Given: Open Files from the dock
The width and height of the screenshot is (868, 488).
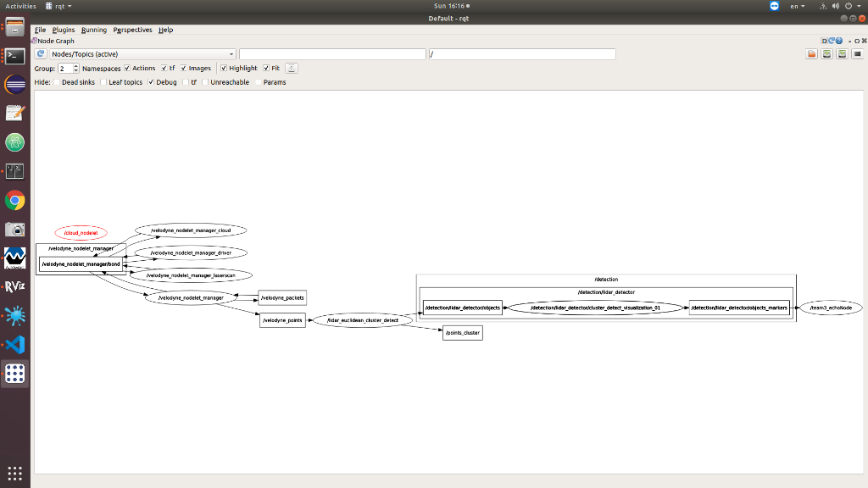Looking at the screenshot, I should click(x=15, y=27).
